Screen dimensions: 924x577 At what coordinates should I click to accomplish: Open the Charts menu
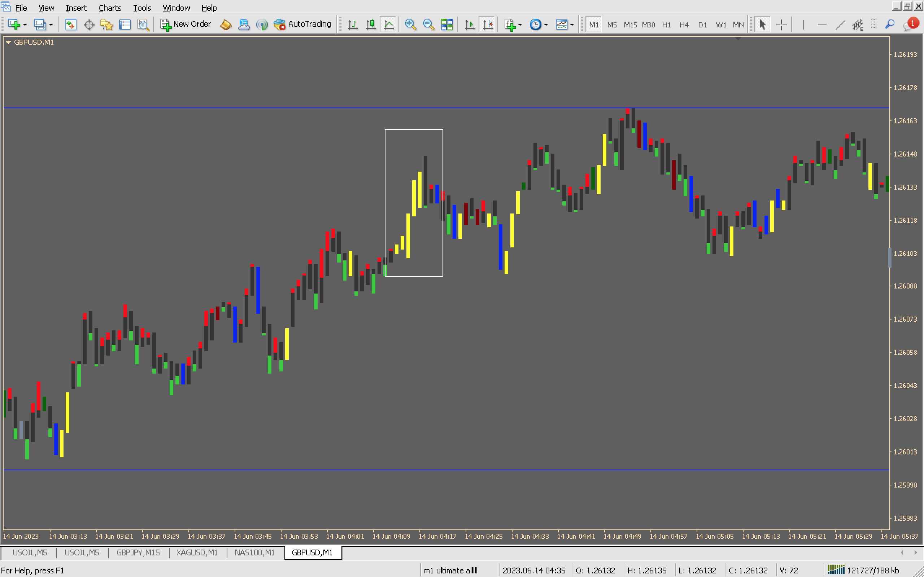(110, 8)
